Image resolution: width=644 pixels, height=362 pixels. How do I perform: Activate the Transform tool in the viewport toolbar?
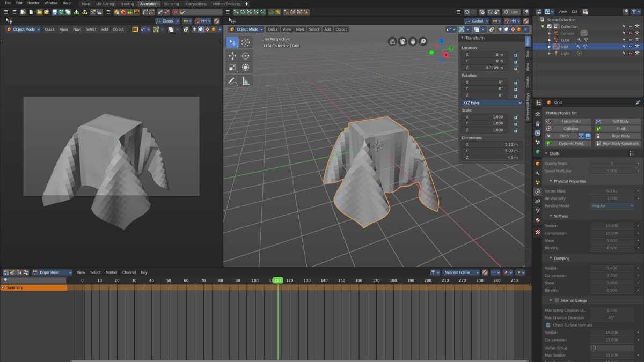(x=245, y=68)
